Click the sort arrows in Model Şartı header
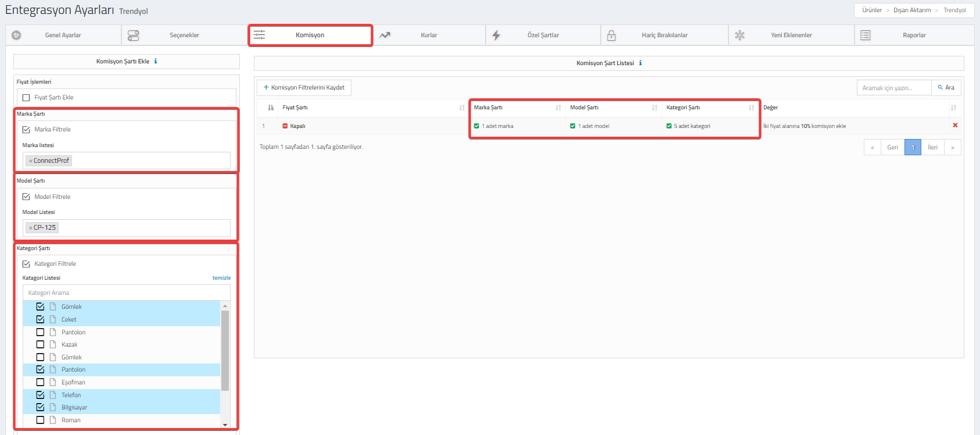Screen dimensions: 980x435 [655, 108]
